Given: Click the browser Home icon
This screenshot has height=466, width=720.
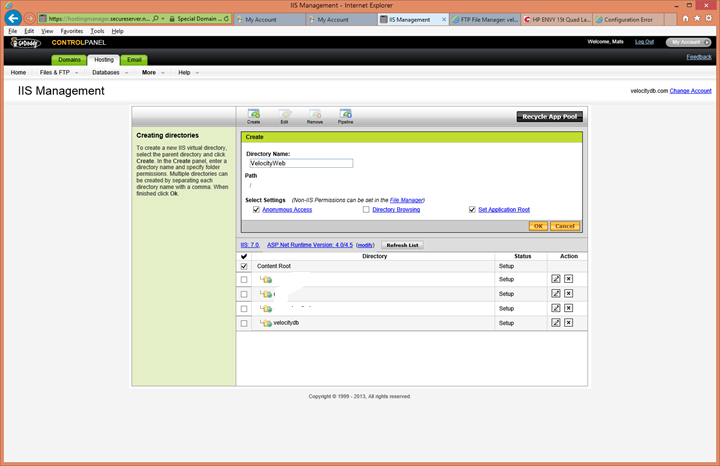Looking at the screenshot, I should tap(685, 18).
